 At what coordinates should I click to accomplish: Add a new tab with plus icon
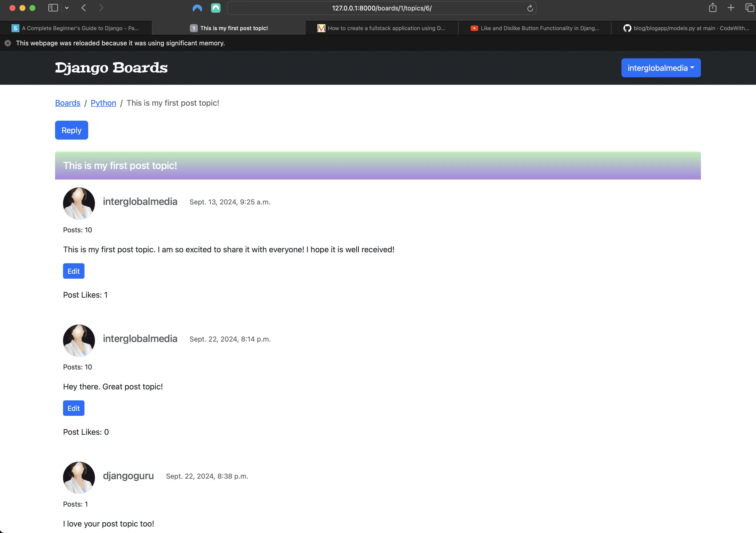click(731, 8)
